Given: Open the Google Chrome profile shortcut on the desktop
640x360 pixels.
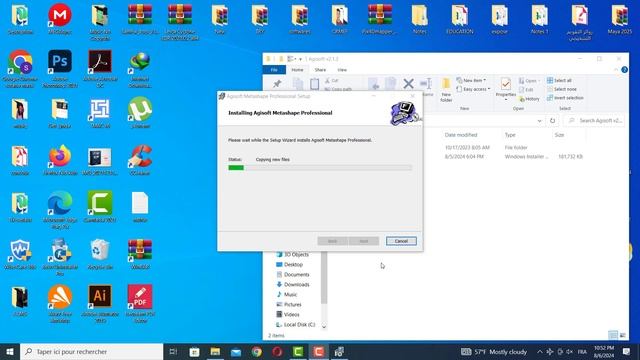Looking at the screenshot, I should (20, 69).
